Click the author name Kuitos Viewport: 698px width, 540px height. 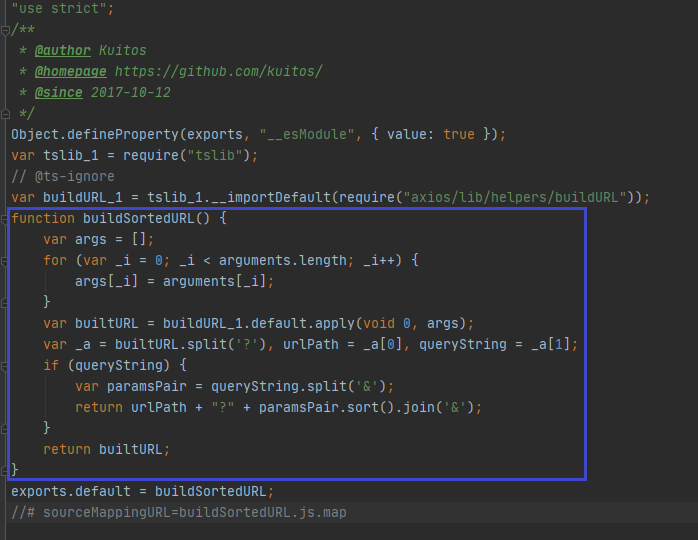tap(122, 50)
